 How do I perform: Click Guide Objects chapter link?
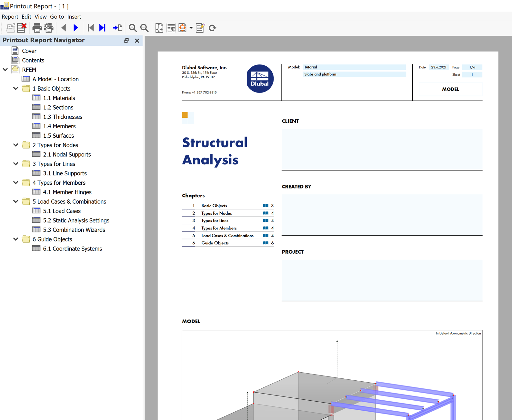coord(215,243)
